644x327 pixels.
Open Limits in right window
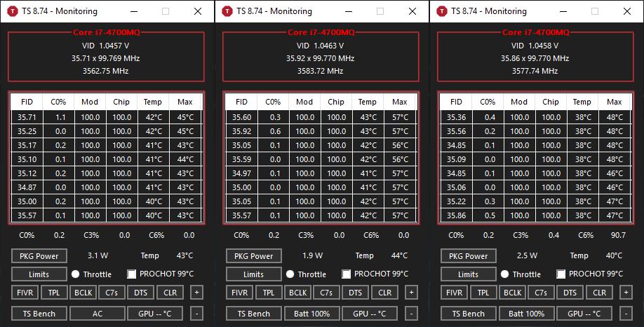tap(468, 274)
